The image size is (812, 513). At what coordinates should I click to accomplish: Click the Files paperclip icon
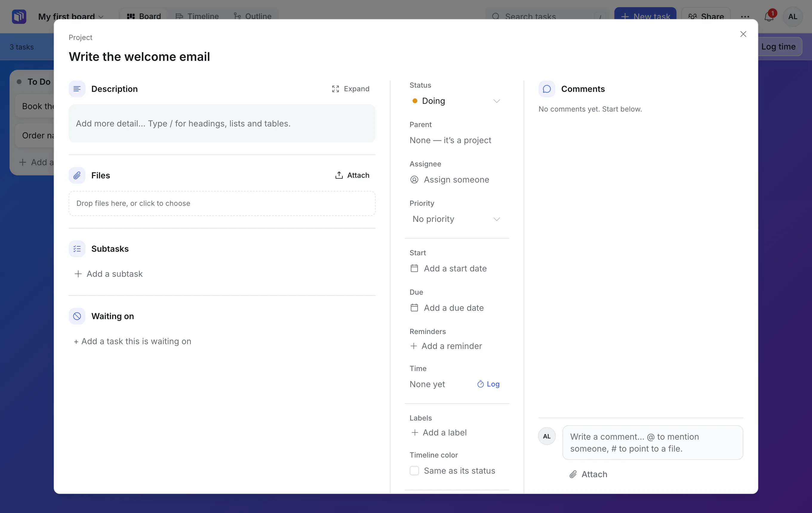point(77,175)
